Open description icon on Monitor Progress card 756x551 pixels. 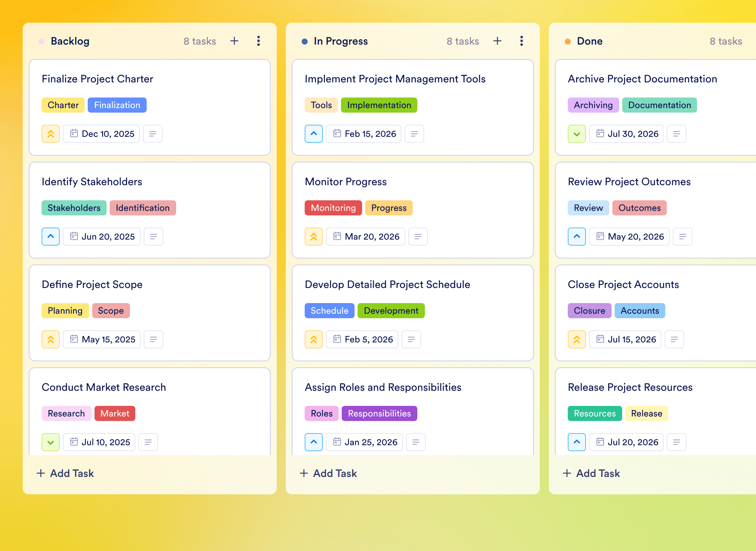(418, 237)
